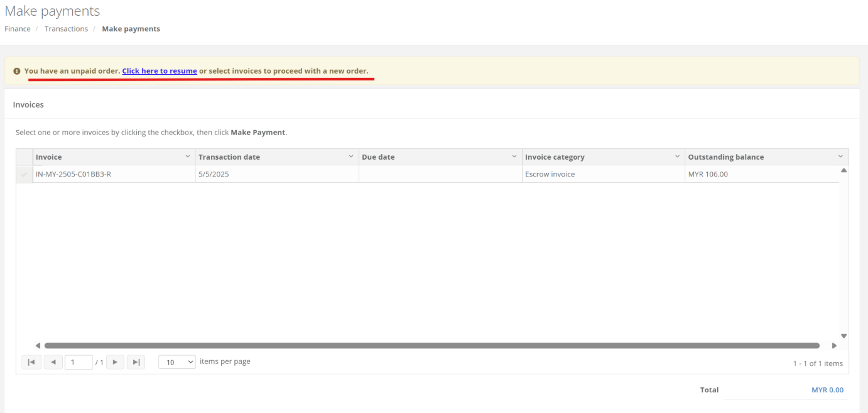
Task: Open Finance breadcrumb link
Action: pos(18,29)
